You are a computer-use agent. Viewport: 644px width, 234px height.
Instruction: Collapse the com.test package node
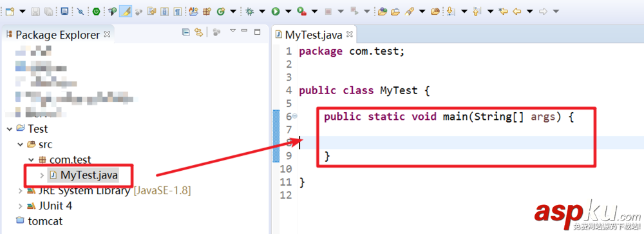[x=31, y=160]
